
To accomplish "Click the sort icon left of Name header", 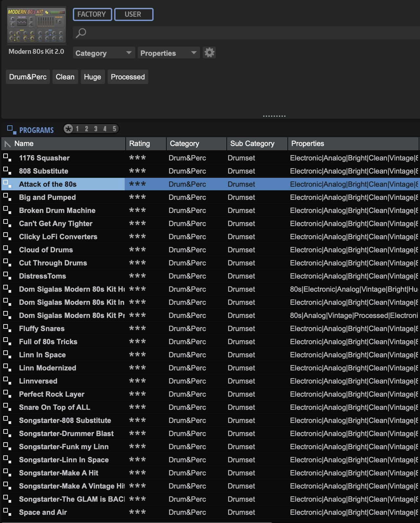I will point(8,144).
